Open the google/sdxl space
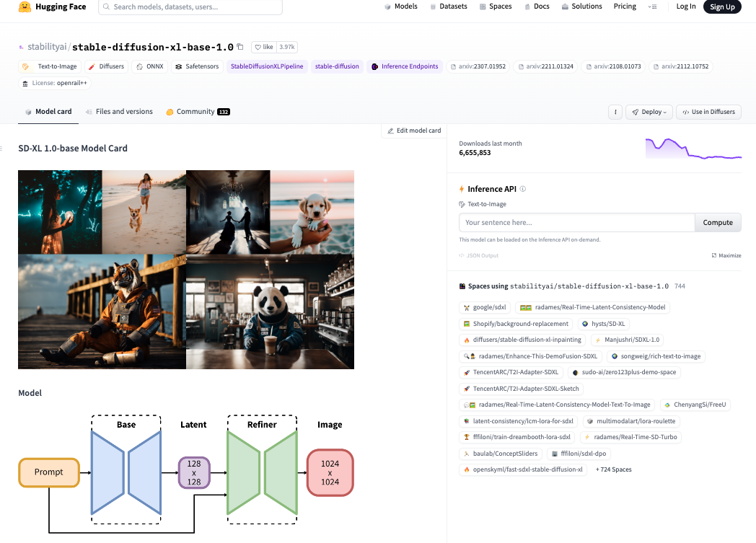The image size is (756, 543). (x=485, y=307)
